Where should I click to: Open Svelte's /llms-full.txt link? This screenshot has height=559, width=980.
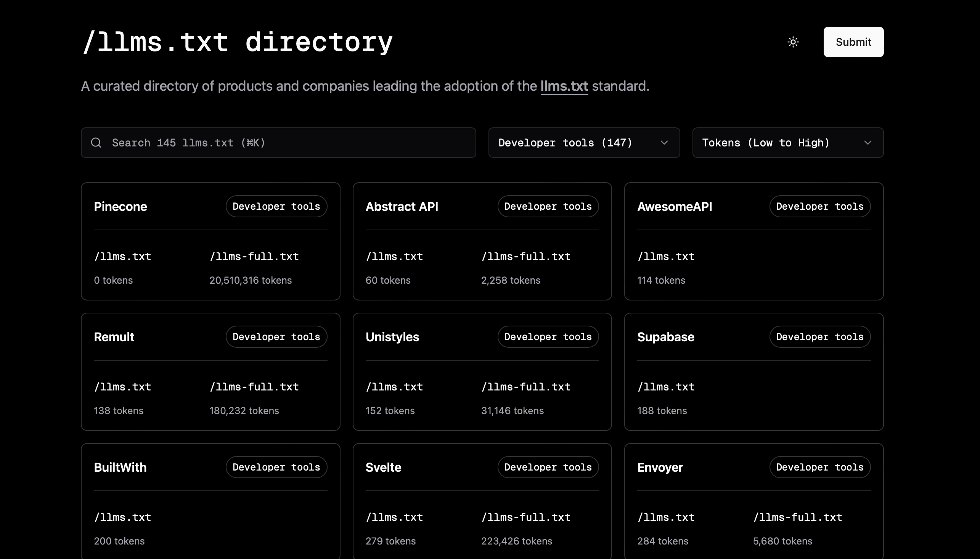pos(525,517)
